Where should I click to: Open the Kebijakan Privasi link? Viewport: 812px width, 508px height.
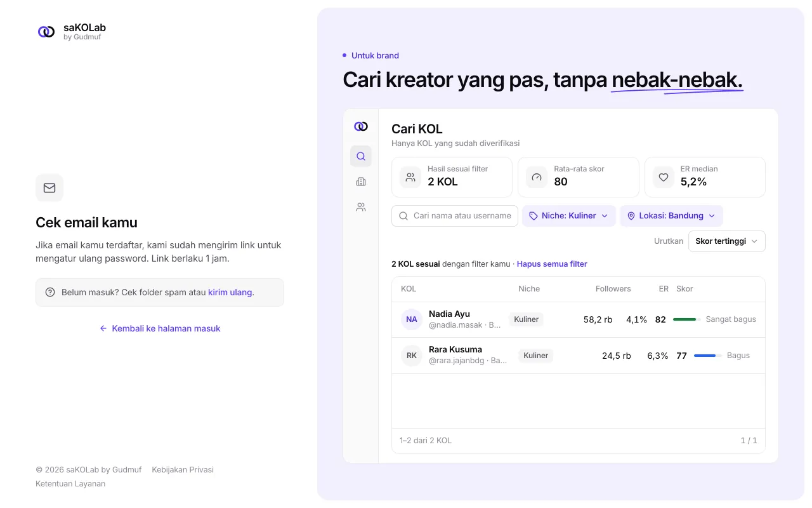pos(183,470)
